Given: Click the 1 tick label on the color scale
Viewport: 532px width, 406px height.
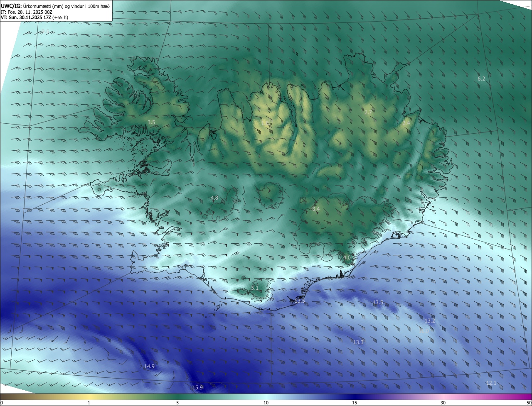Looking at the screenshot, I should (x=89, y=403).
